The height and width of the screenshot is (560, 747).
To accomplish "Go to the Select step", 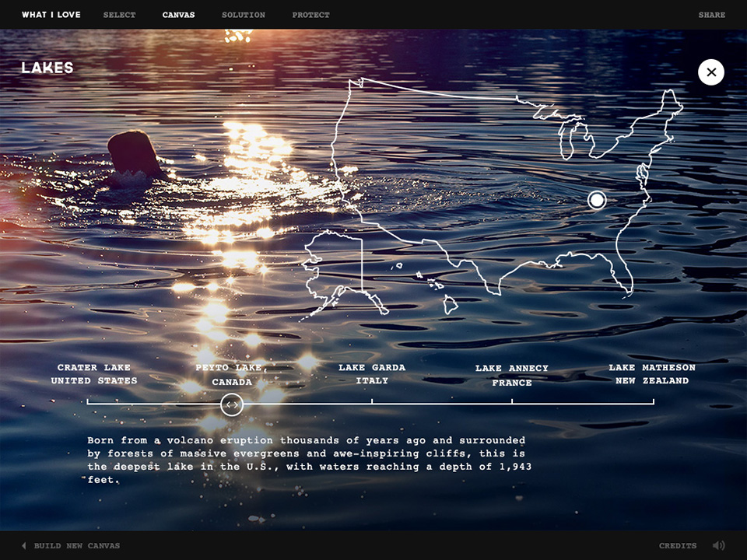I will pyautogui.click(x=119, y=15).
